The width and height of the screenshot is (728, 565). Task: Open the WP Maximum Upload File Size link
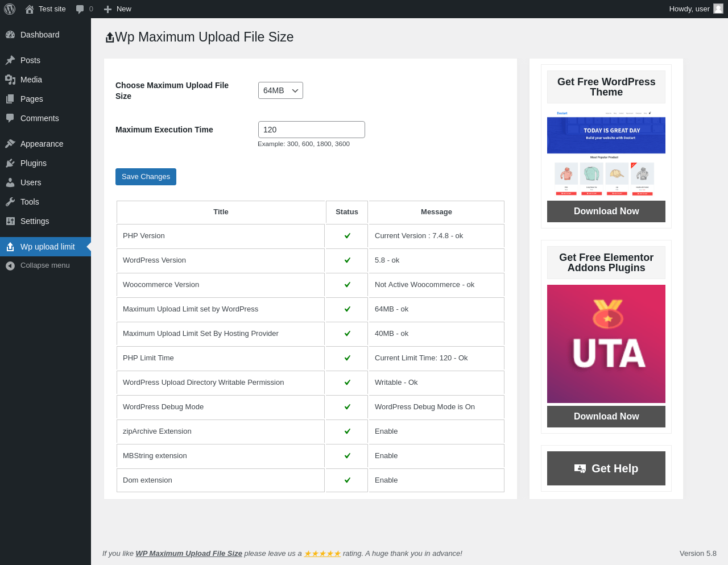189,554
